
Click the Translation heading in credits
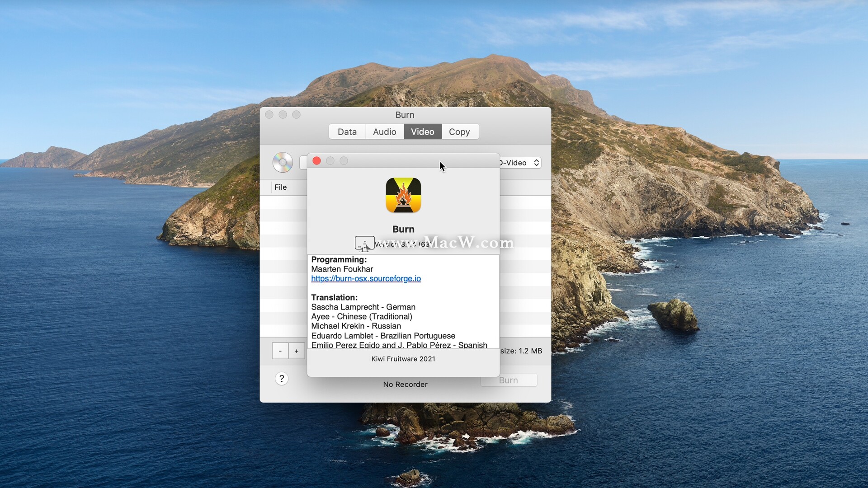[x=334, y=297]
